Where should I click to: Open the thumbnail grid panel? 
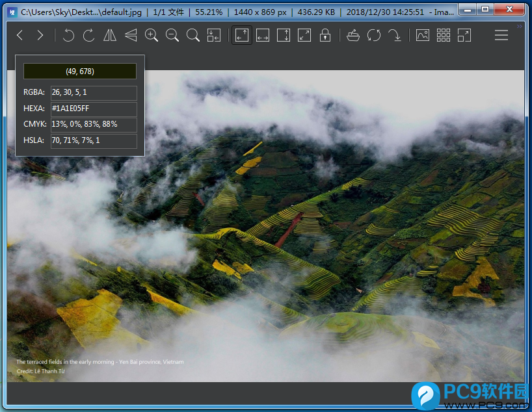(x=443, y=35)
